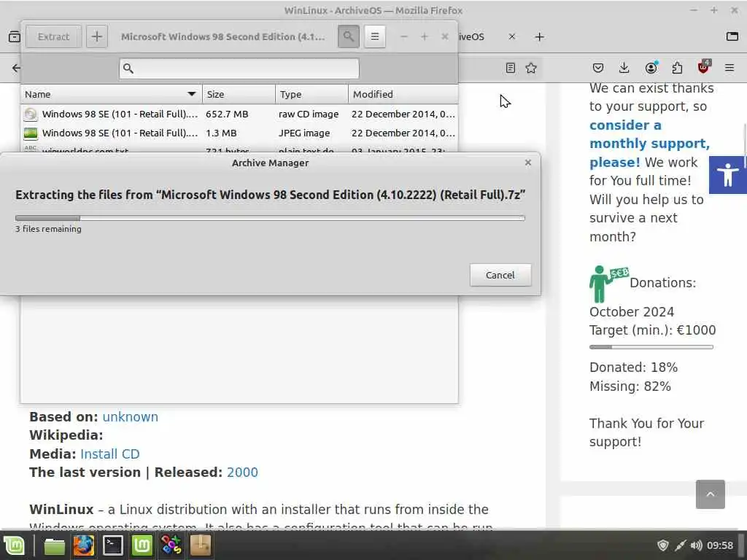Close the ArchiveOS browser tab
The width and height of the screenshot is (747, 560).
(511, 36)
